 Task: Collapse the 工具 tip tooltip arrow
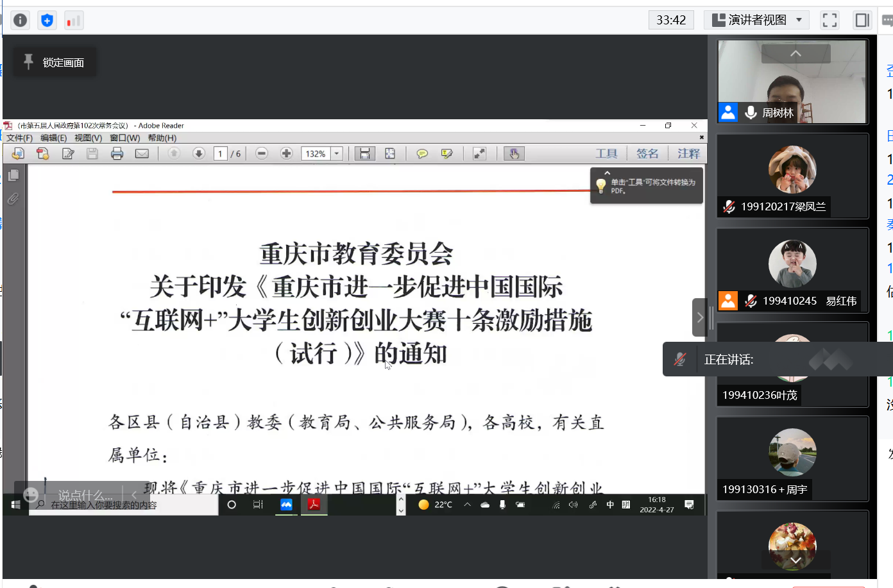(607, 173)
